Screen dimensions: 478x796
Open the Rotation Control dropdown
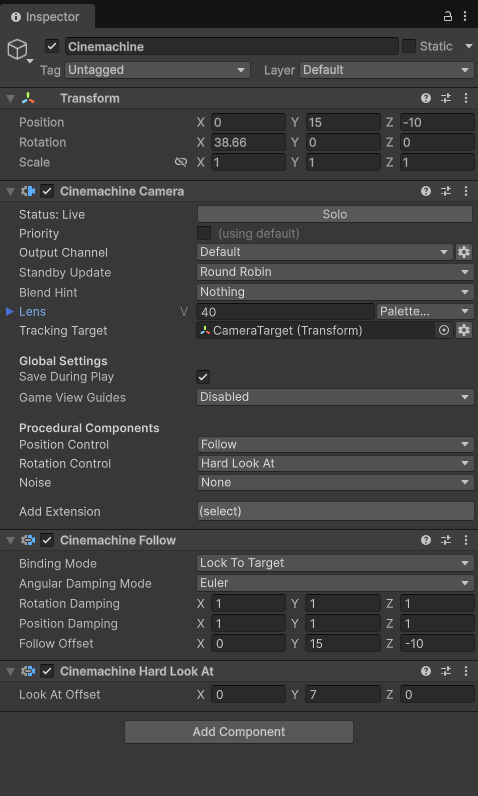click(335, 463)
